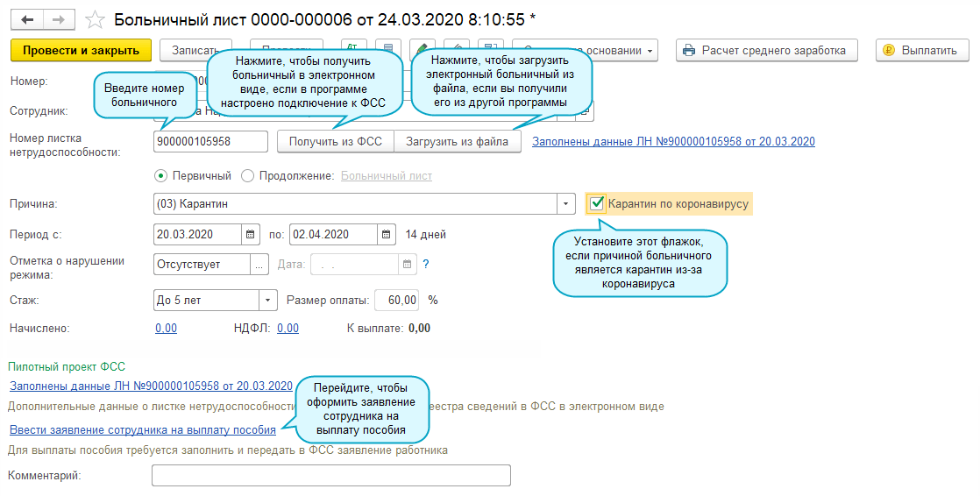Toggle the Карантин по коронавирусу checkbox
The image size is (980, 496).
pyautogui.click(x=597, y=203)
